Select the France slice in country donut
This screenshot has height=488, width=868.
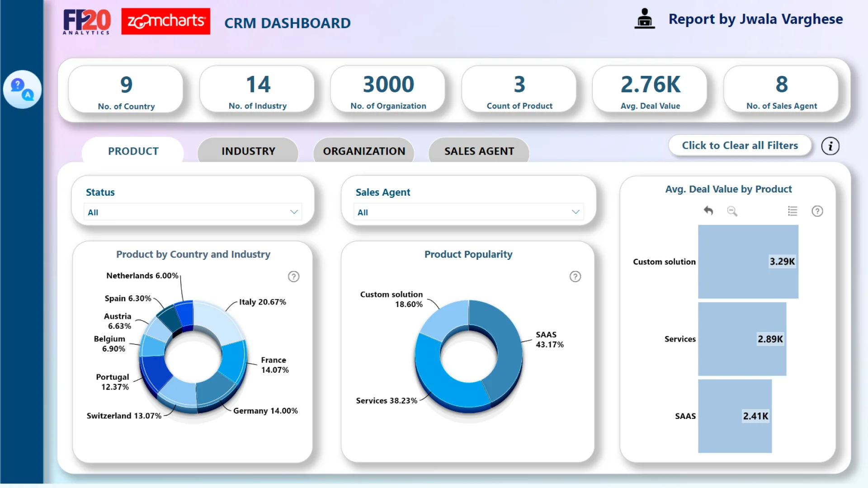point(234,361)
